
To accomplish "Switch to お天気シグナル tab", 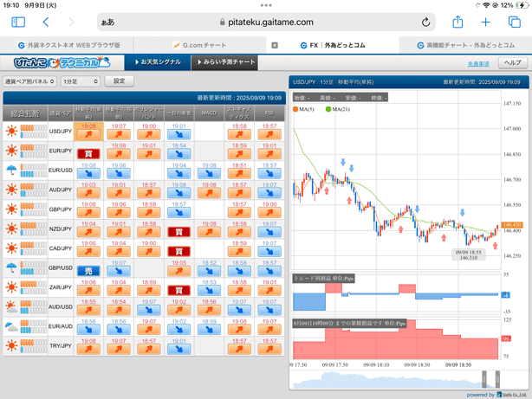I will coord(159,62).
